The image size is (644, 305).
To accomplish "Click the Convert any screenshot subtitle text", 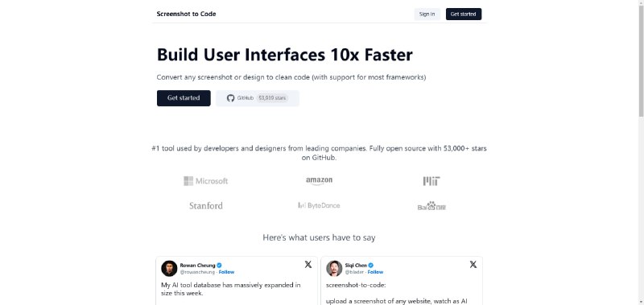I will pos(291,77).
